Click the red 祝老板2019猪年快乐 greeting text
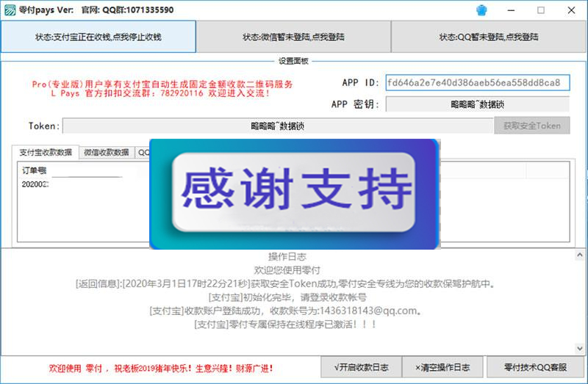Screen dimensions: 588x384 click(161, 369)
